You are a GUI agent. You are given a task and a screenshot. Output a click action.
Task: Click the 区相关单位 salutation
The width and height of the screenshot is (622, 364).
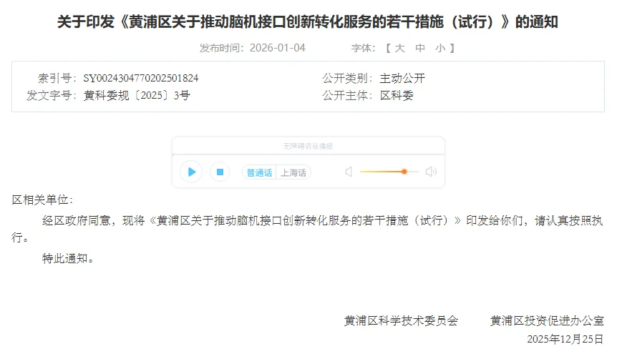coord(42,200)
